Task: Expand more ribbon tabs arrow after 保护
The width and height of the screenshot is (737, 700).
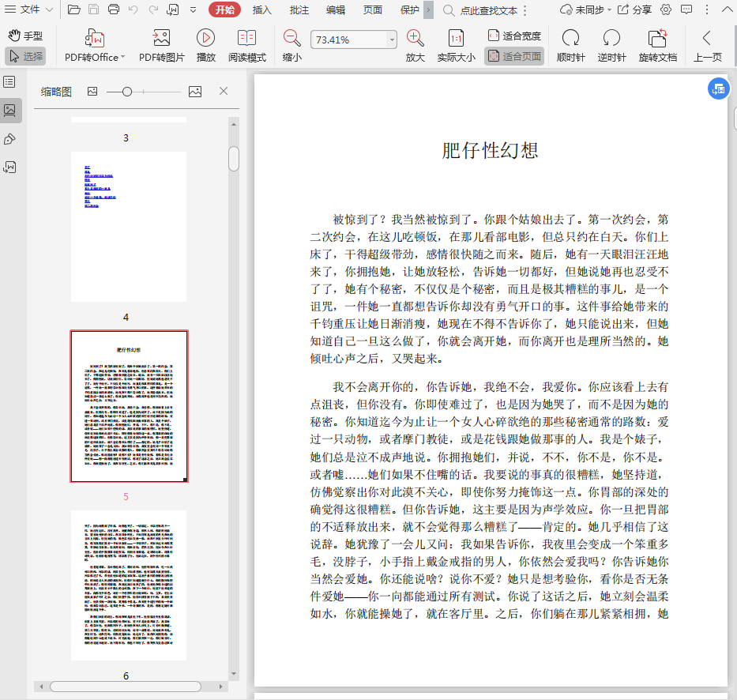Action: pyautogui.click(x=428, y=10)
